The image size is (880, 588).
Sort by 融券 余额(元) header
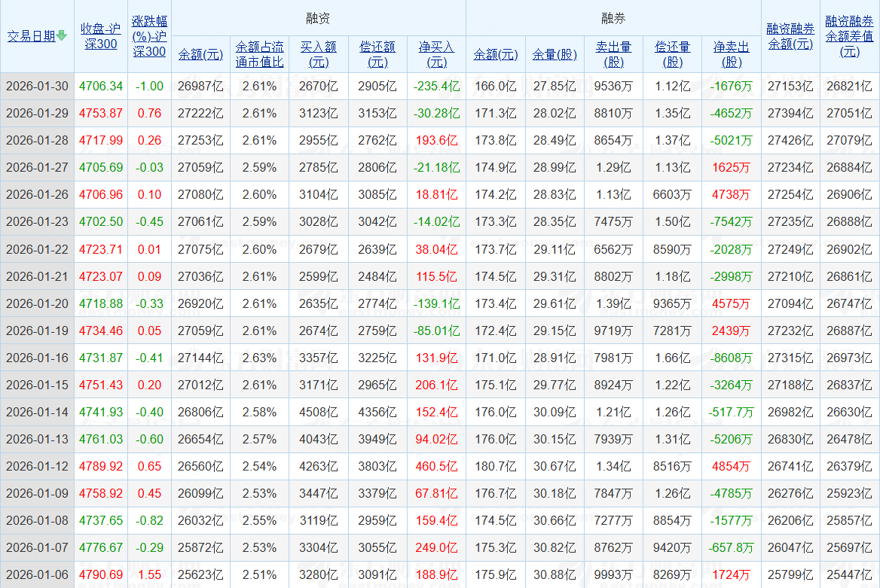coord(496,54)
